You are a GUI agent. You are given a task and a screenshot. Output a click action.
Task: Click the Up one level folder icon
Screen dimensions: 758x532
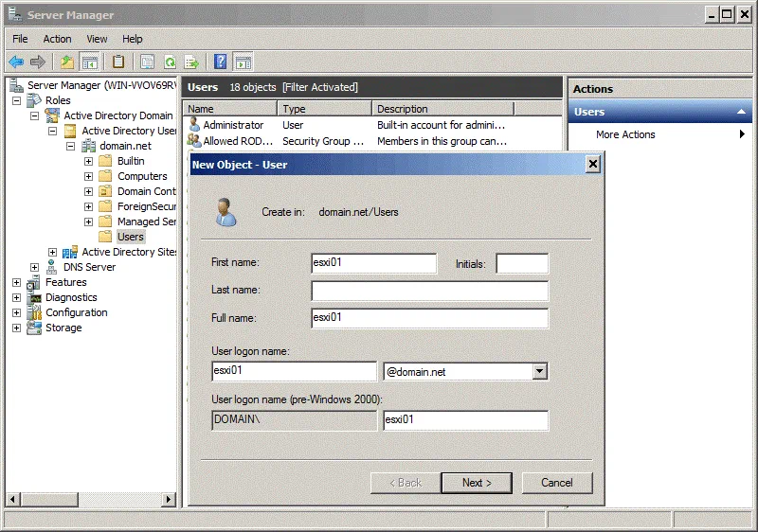pos(67,62)
